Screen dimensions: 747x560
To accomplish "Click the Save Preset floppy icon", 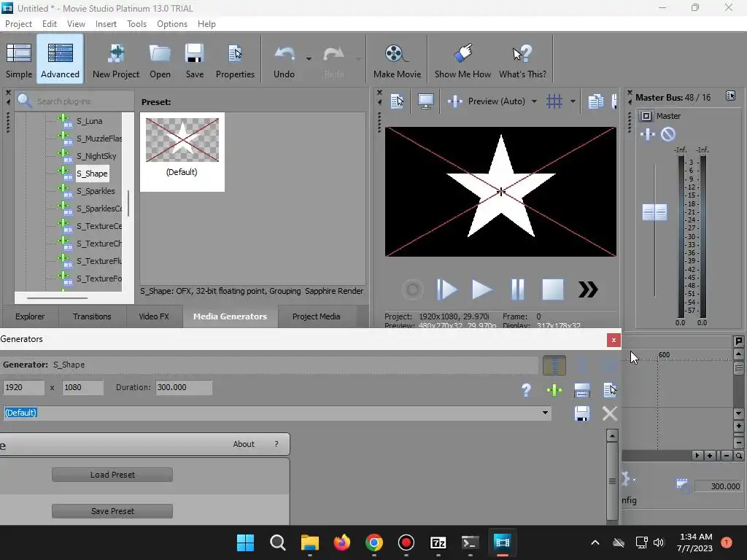I will click(582, 413).
